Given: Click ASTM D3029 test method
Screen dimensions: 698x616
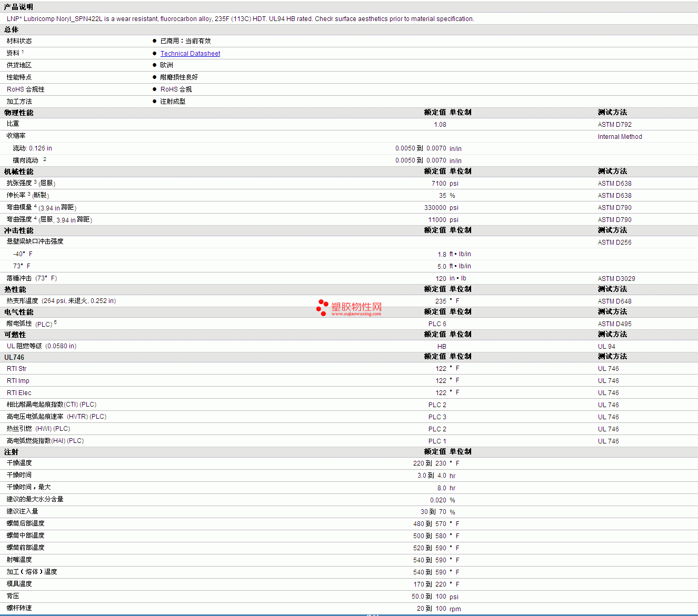Looking at the screenshot, I should click(x=616, y=279).
